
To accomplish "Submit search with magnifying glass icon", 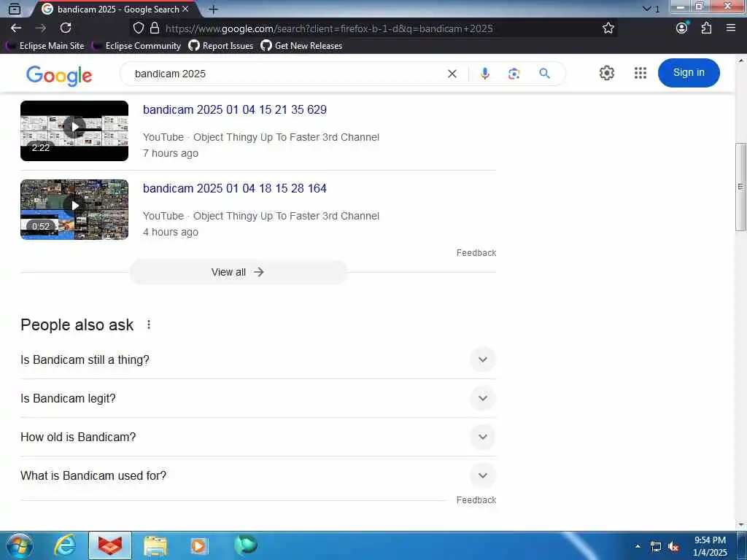I will tap(544, 74).
